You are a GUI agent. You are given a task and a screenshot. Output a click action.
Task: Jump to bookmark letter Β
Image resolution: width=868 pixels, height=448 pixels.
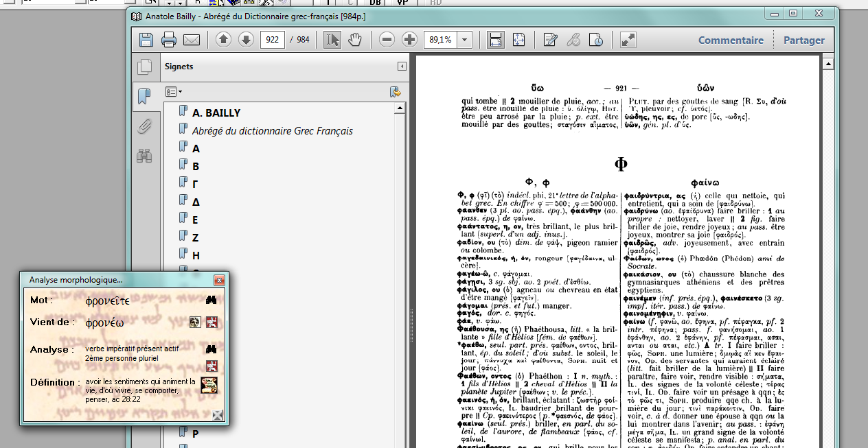tap(196, 166)
